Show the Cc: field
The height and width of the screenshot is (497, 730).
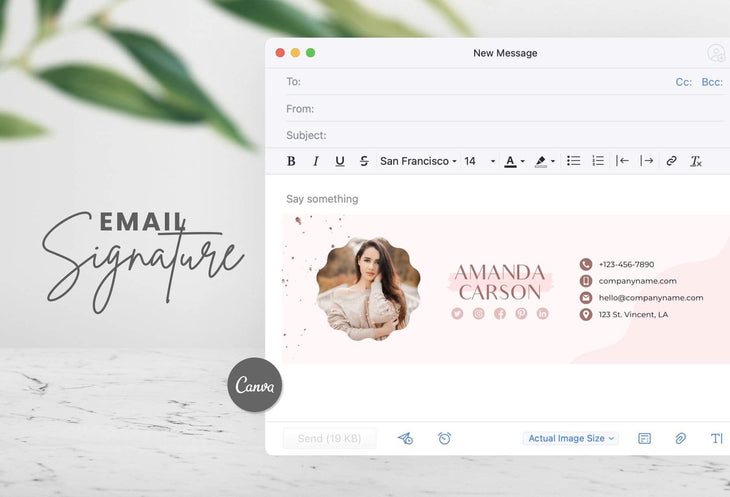683,82
